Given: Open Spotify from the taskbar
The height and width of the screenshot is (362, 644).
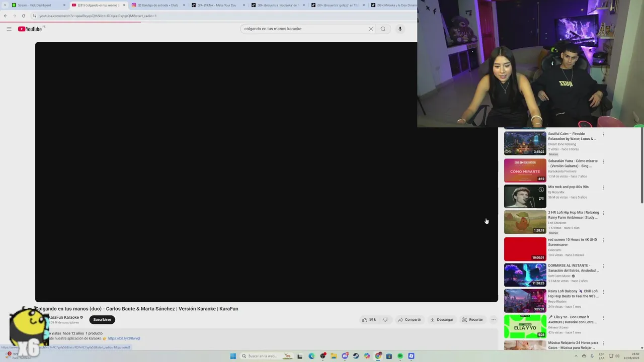Looking at the screenshot, I should pos(400,356).
